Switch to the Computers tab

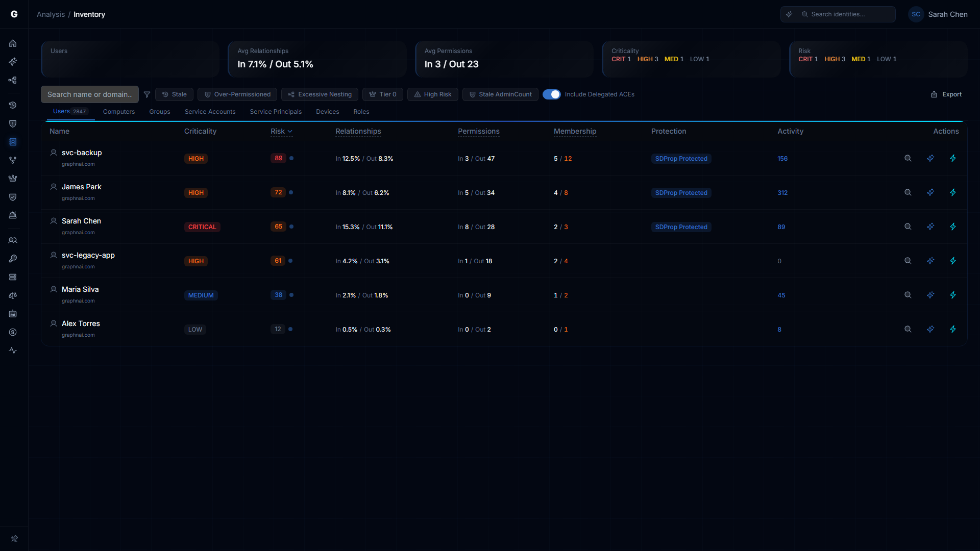tap(118, 112)
